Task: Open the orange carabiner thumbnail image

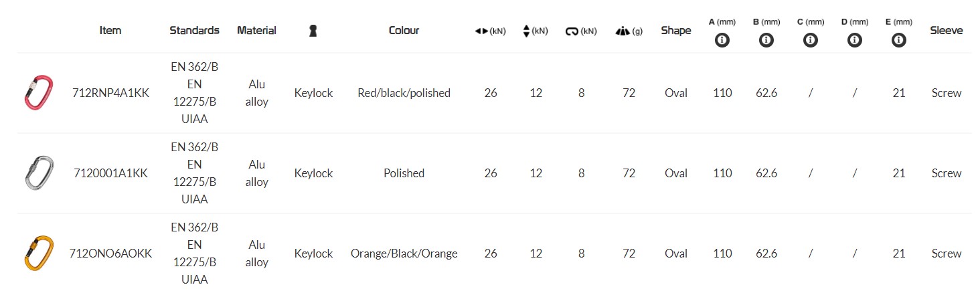Action: (33, 254)
